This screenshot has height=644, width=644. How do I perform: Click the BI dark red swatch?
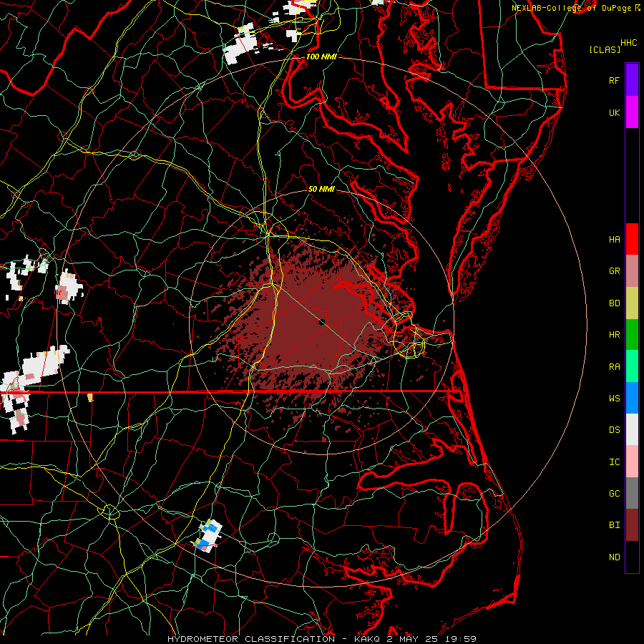[632, 525]
